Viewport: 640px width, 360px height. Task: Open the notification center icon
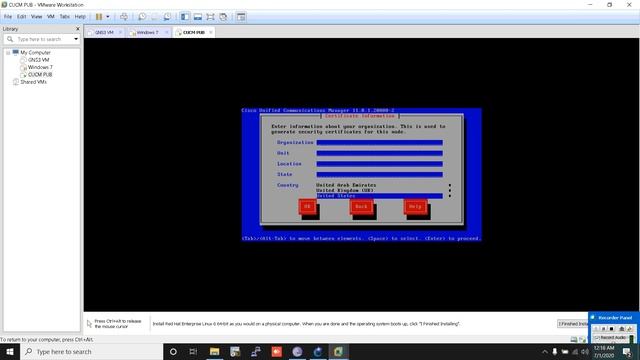(627, 351)
